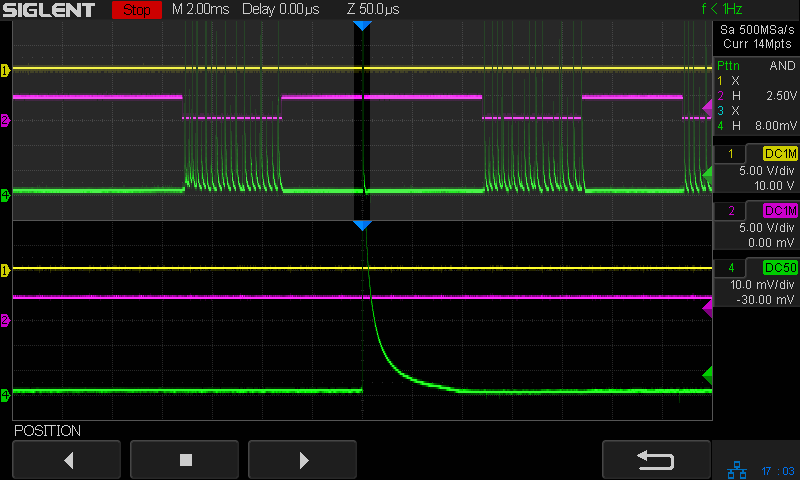Click the M 2.00ms timebase readout
This screenshot has height=480, width=800.
point(201,9)
